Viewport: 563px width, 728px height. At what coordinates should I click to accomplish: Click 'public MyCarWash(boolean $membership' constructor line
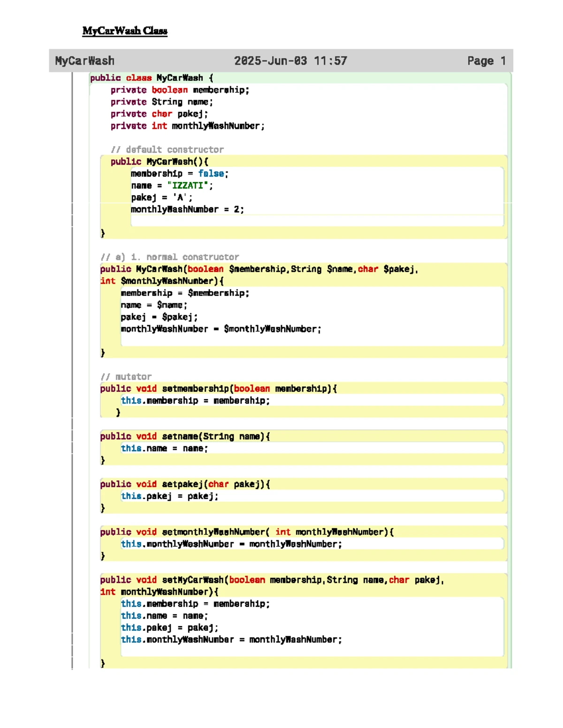coord(259,269)
